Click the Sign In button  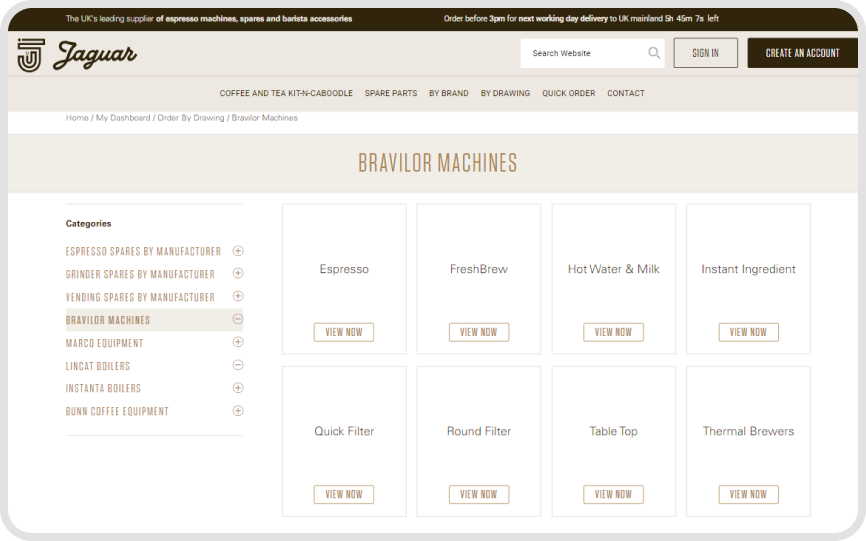pyautogui.click(x=705, y=53)
